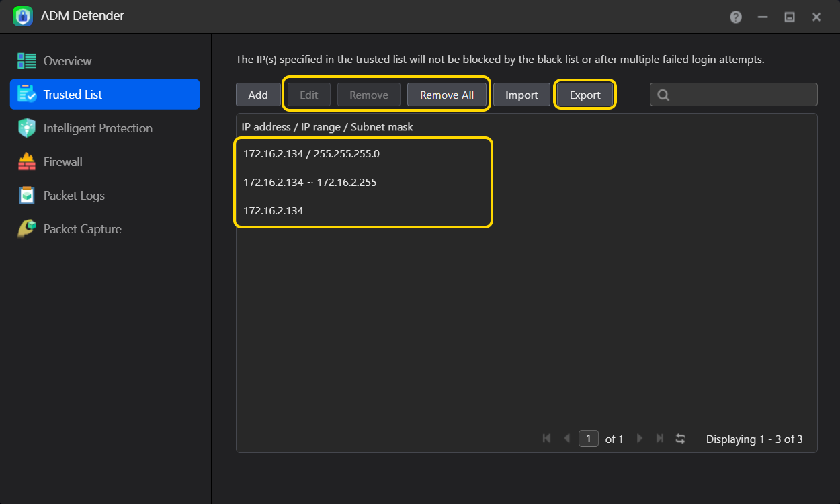Click the Packet Capture icon
840x504 pixels.
coord(27,229)
